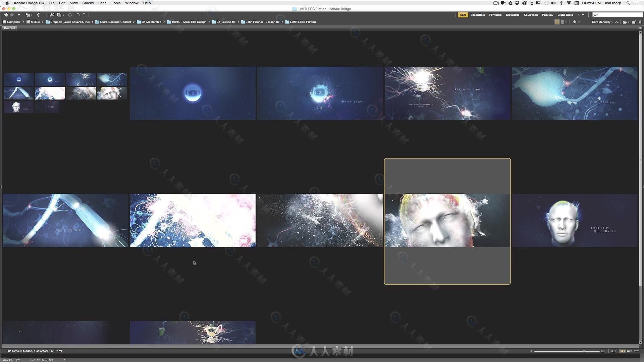The image size is (644, 362).
Task: Select the NZT blue orb thumbnail
Action: pyautogui.click(x=193, y=93)
